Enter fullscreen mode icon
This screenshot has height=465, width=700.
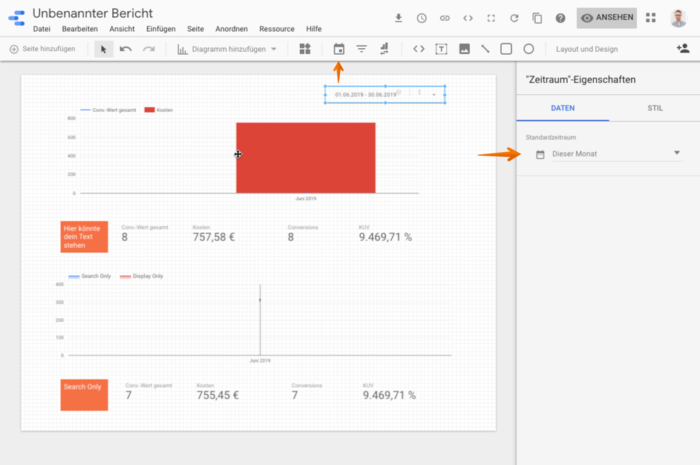(491, 18)
